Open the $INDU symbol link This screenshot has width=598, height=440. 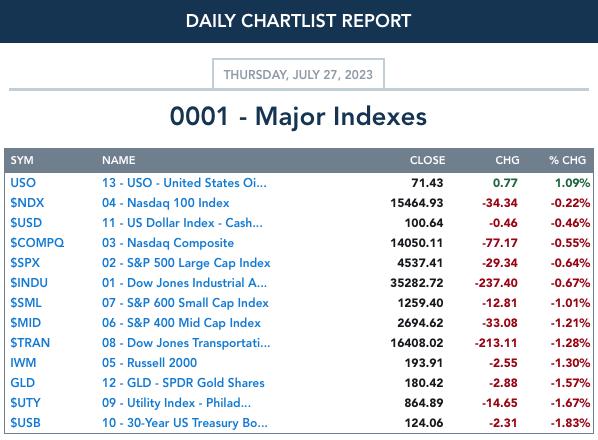click(x=29, y=283)
